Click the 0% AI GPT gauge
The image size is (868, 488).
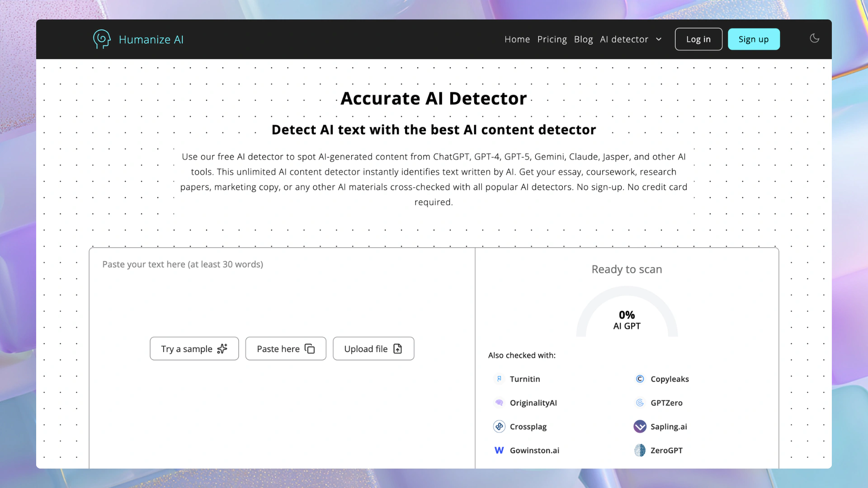pos(627,316)
